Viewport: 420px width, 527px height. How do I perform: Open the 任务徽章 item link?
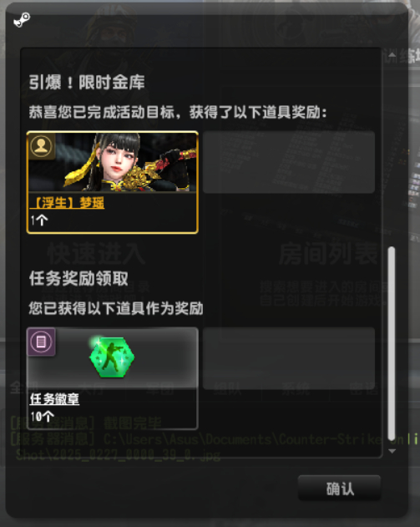click(x=54, y=399)
